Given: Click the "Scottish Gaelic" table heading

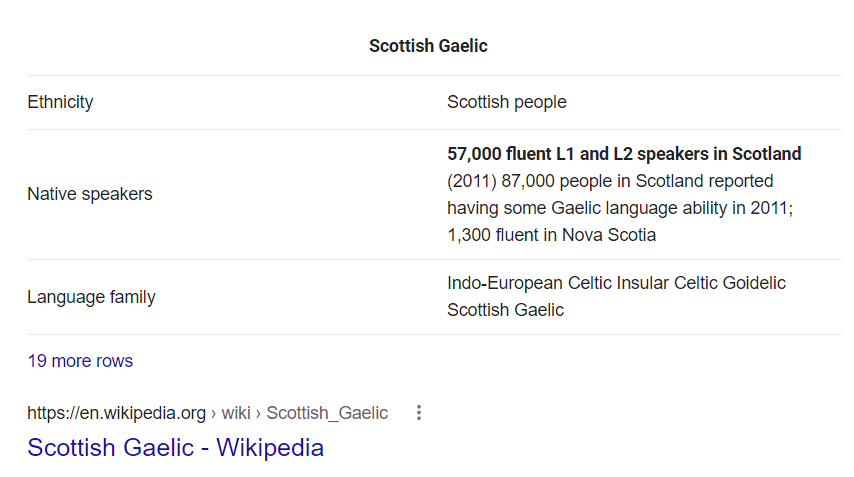Looking at the screenshot, I should click(x=428, y=46).
